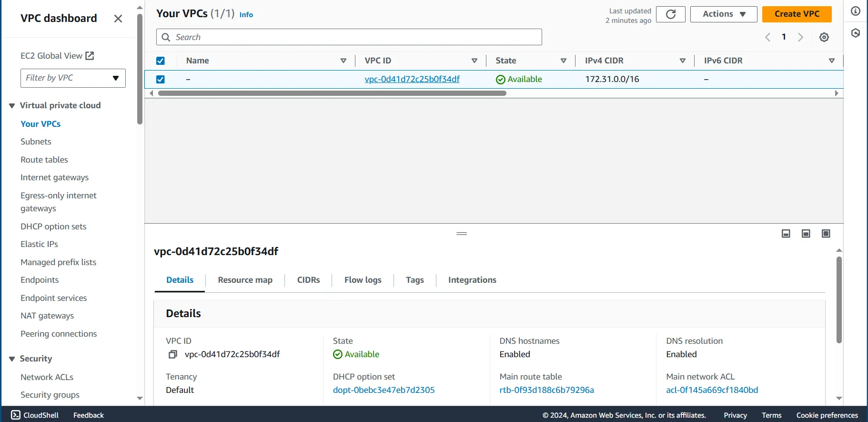Viewport: 868px width, 422px height.
Task: Sort by Name column arrow
Action: pos(343,61)
